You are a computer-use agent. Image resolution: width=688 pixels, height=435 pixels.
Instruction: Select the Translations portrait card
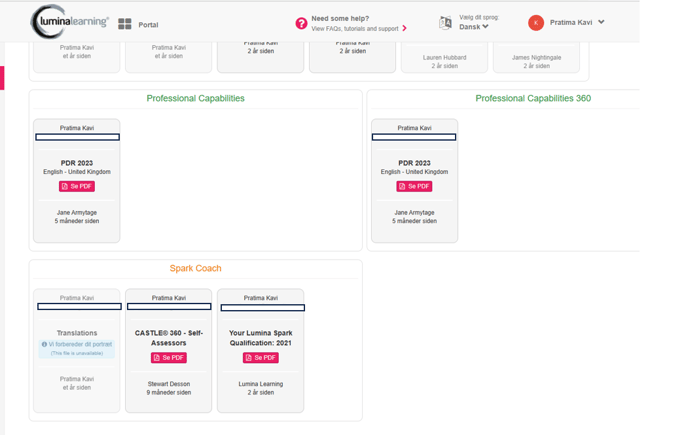tap(77, 350)
